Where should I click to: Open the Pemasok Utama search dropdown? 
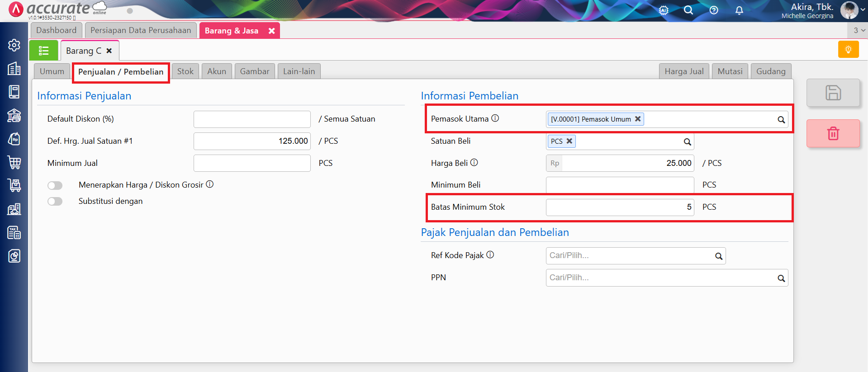pos(781,120)
